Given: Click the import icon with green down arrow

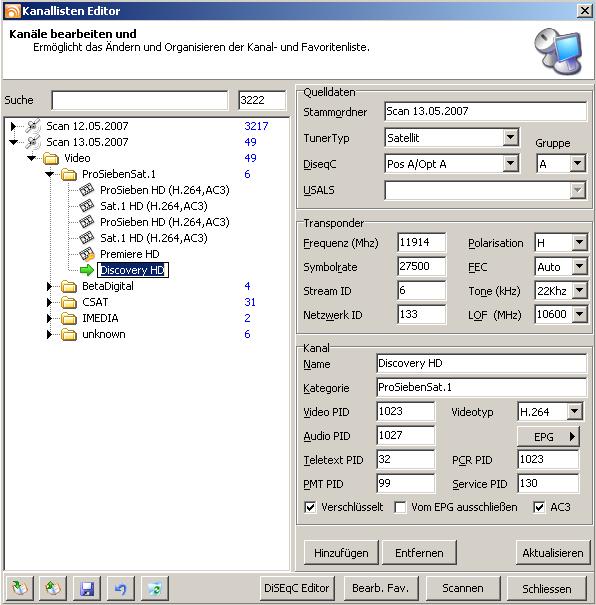Looking at the screenshot, I should click(19, 588).
